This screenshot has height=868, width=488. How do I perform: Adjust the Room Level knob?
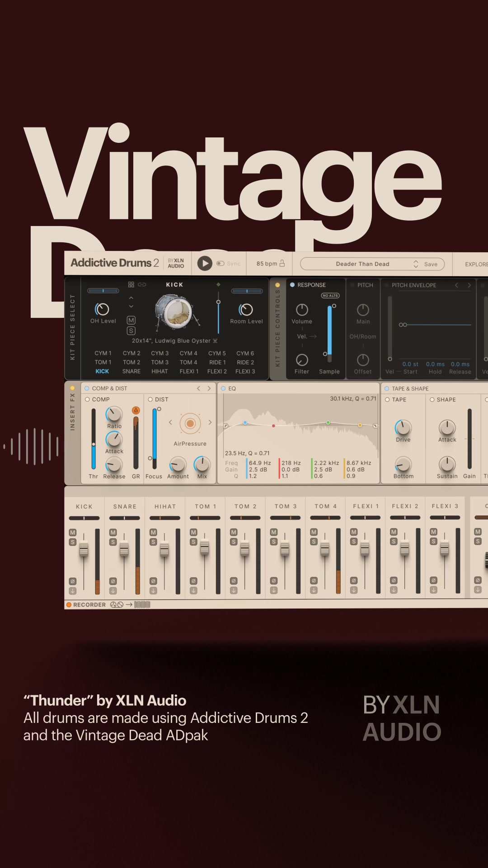246,309
